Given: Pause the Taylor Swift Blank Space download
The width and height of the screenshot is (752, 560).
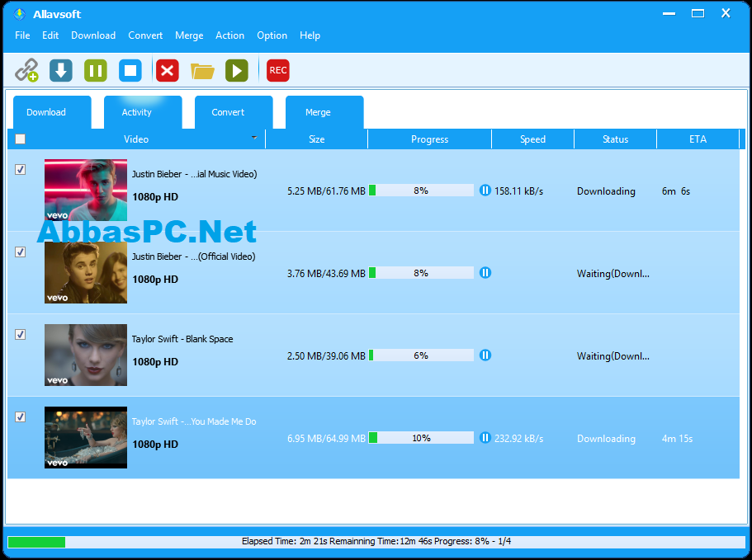Looking at the screenshot, I should click(x=485, y=355).
